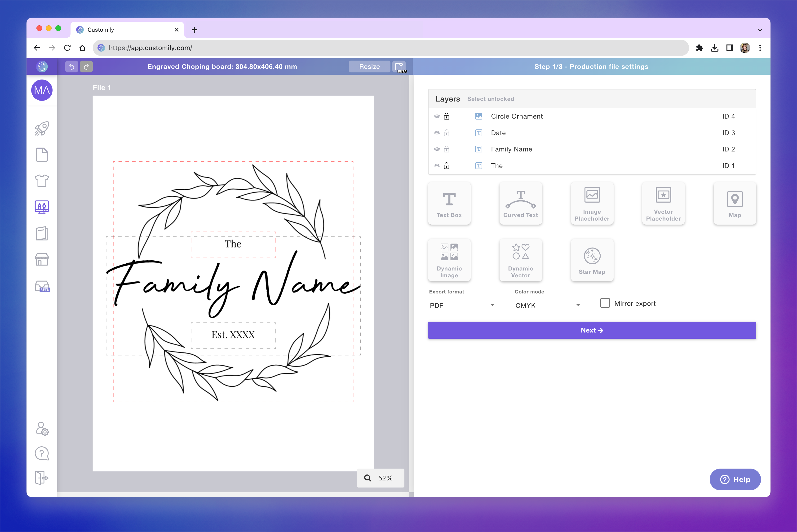The height and width of the screenshot is (532, 797).
Task: Click the undo arrow in the toolbar
Action: pyautogui.click(x=71, y=66)
